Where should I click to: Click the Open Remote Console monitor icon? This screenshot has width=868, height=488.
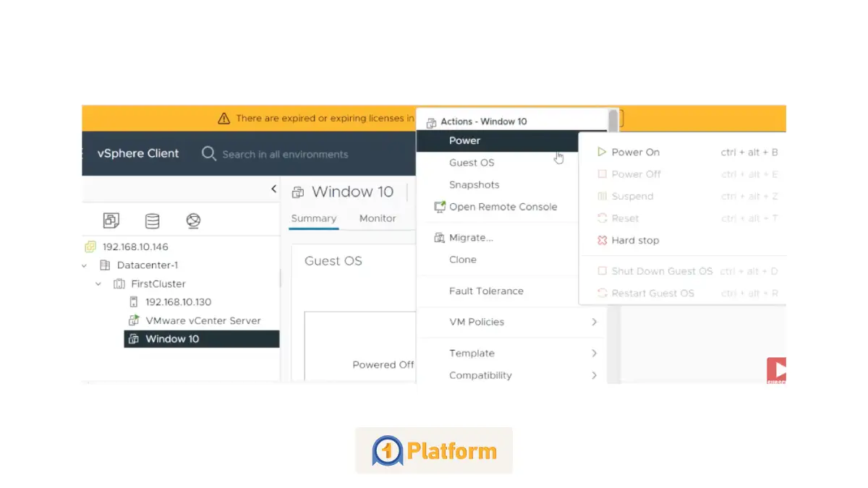tap(439, 207)
